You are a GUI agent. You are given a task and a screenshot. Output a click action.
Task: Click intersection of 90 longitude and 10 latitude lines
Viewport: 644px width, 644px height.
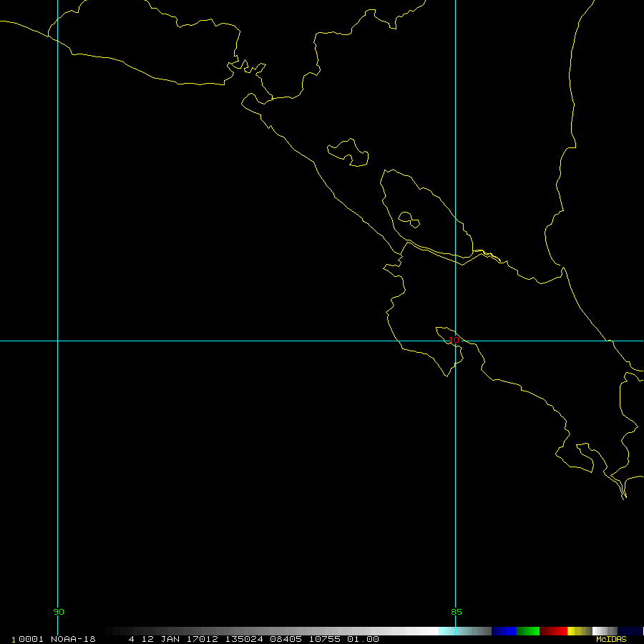57,341
